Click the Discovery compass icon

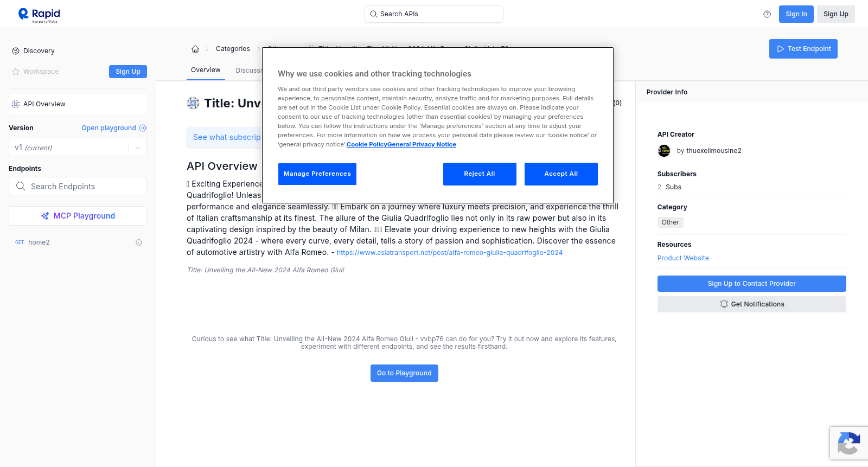16,51
